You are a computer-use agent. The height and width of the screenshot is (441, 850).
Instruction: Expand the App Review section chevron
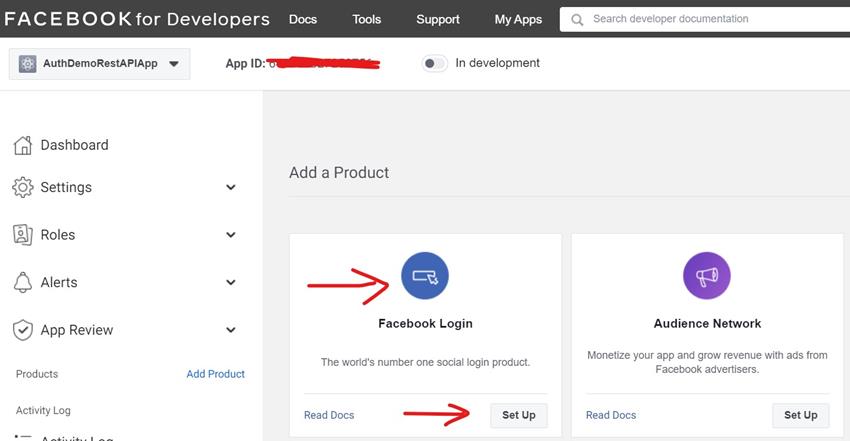(231, 330)
